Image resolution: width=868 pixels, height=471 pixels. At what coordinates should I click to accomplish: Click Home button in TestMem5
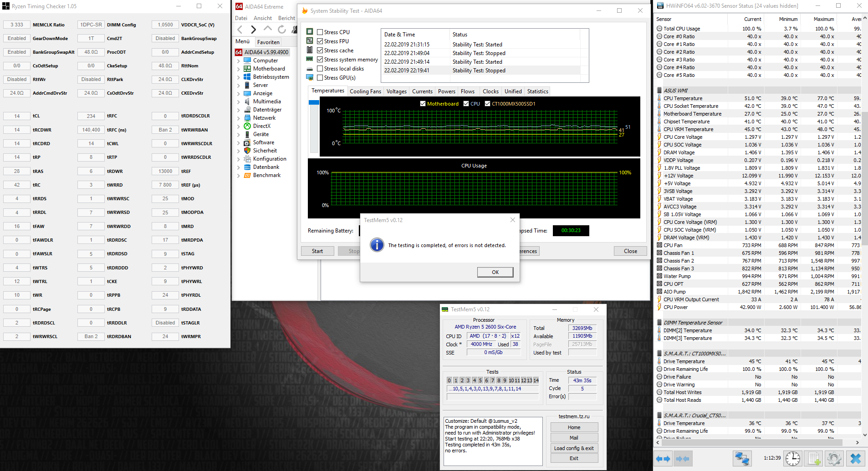click(x=574, y=427)
